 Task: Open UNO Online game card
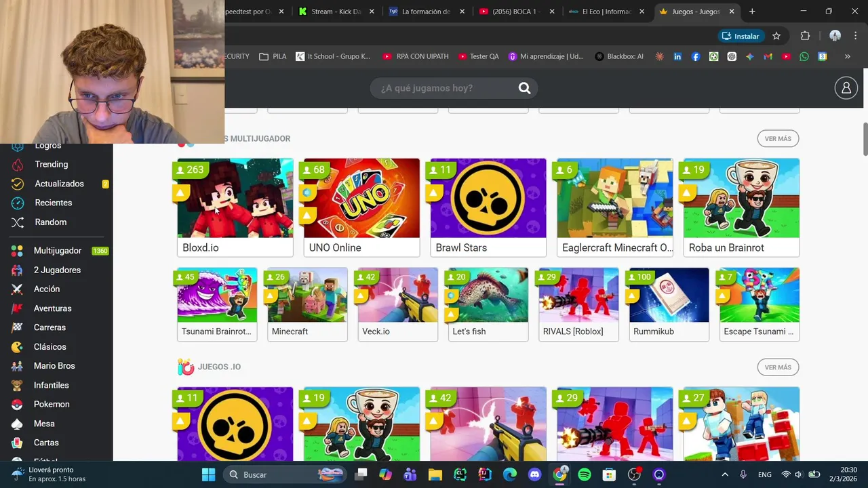click(361, 207)
